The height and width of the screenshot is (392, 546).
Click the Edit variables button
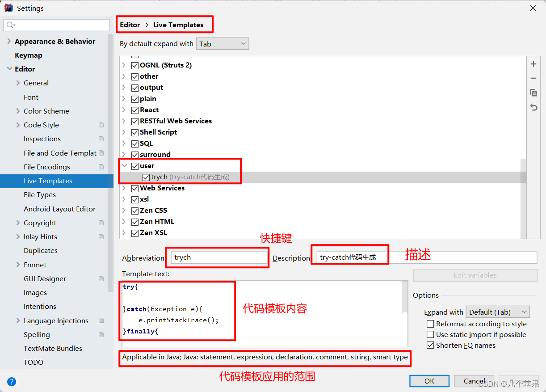point(475,275)
